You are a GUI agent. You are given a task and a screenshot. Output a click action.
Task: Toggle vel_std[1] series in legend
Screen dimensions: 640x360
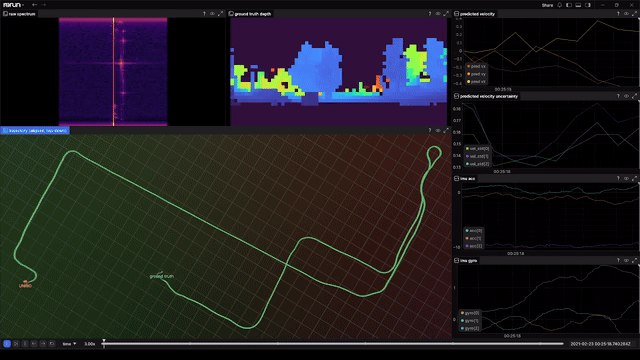[x=477, y=156]
